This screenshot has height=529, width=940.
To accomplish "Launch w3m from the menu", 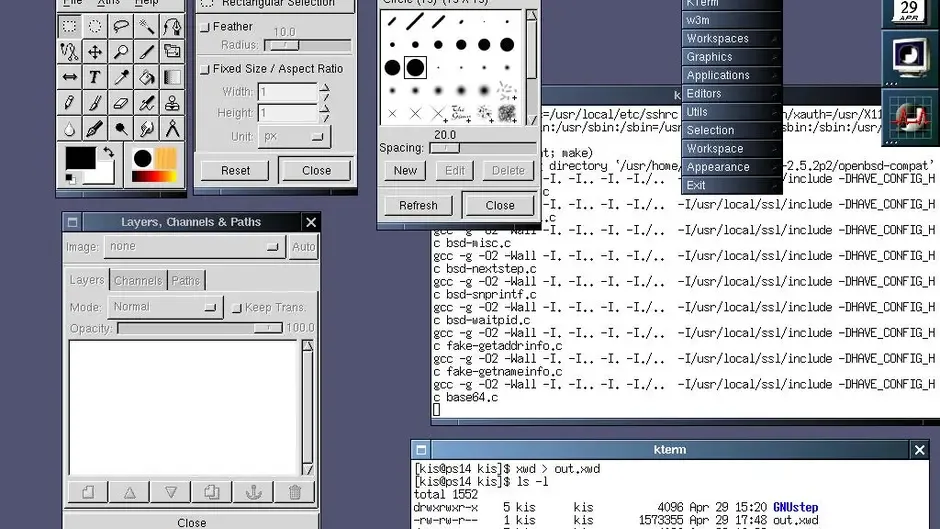I will click(x=731, y=20).
